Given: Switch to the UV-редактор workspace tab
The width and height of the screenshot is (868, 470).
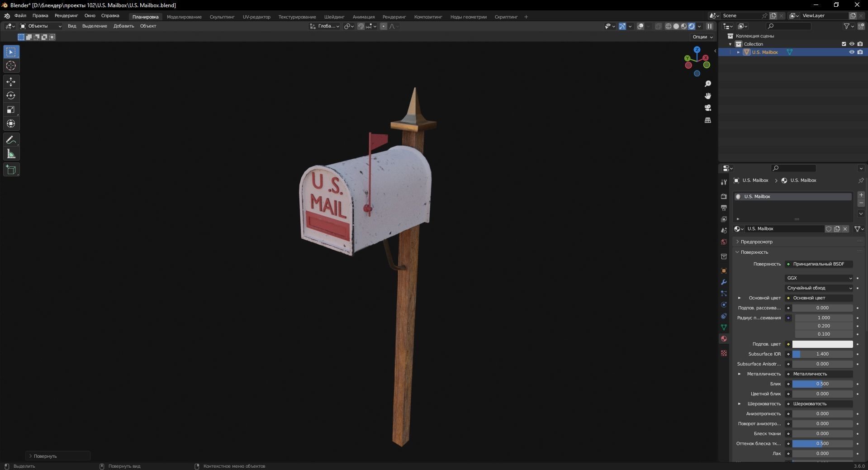Looking at the screenshot, I should coord(256,17).
